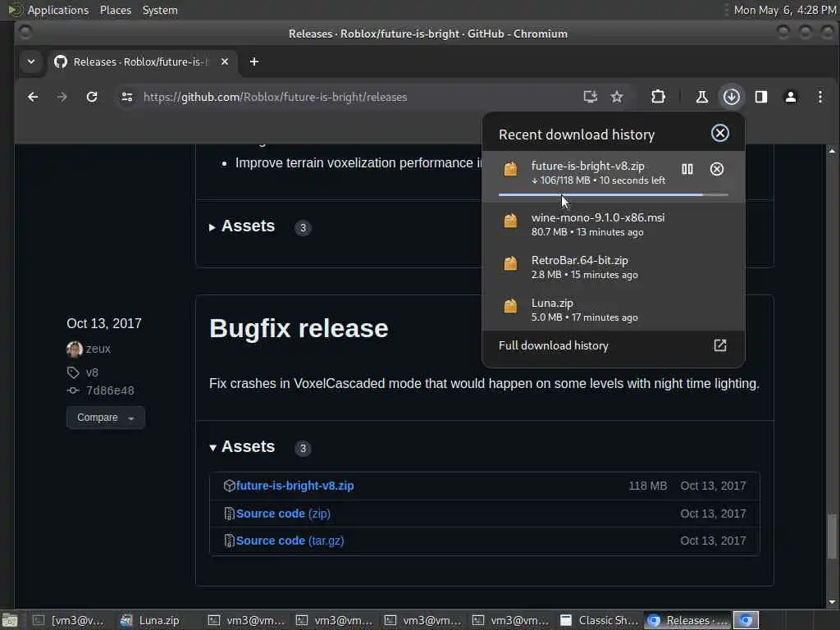Close the Releases browser tab
Viewport: 840px width, 630px height.
225,62
